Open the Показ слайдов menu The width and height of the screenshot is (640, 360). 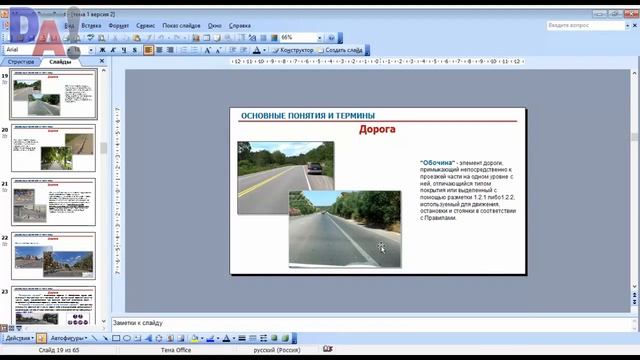click(x=181, y=26)
